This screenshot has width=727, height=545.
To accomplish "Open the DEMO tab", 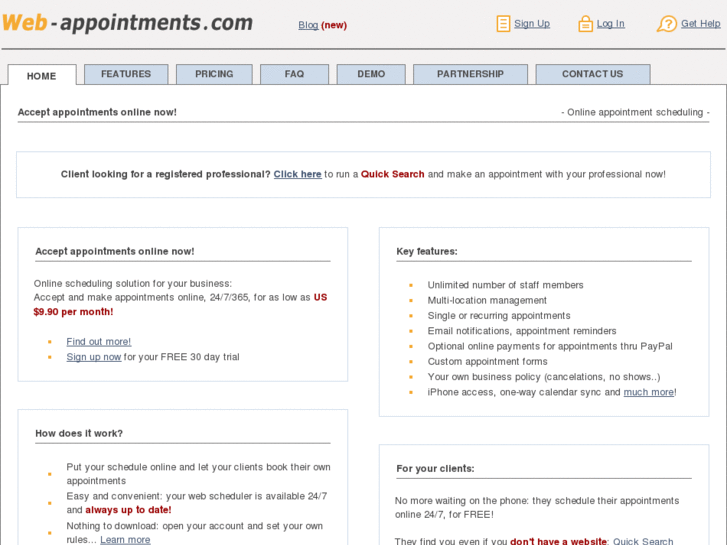I will click(371, 74).
